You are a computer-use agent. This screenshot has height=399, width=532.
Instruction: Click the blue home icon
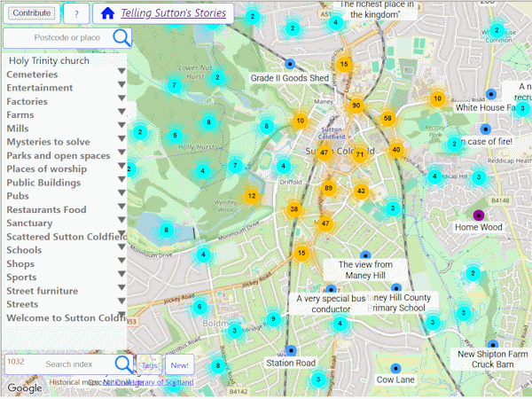tap(108, 13)
